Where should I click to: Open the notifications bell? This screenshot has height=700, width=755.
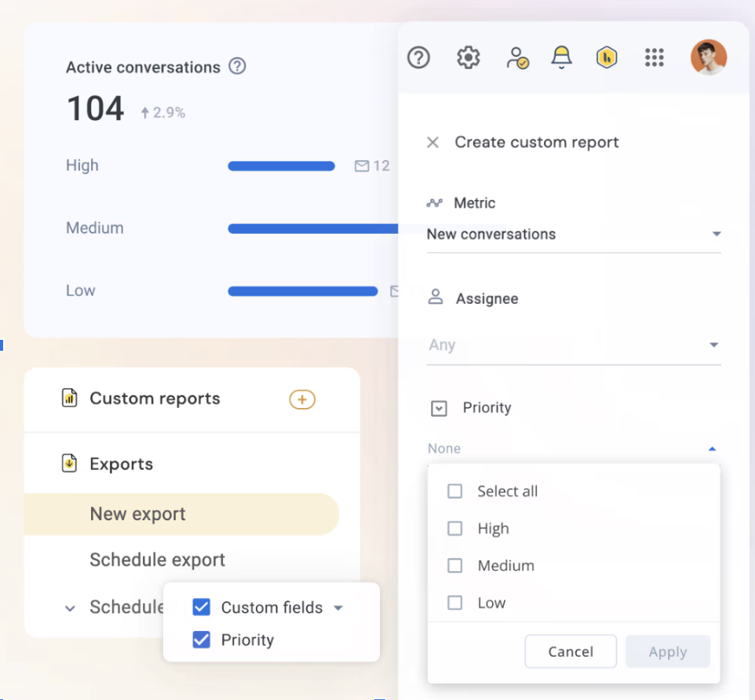click(x=561, y=57)
